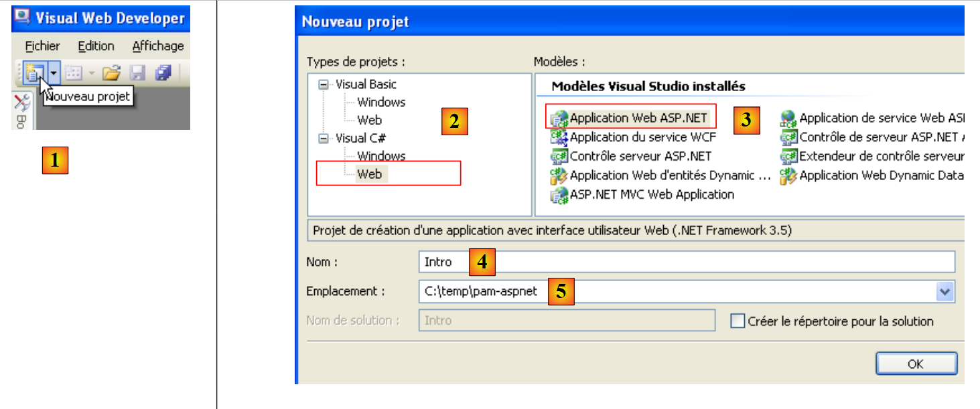Collapse the Visual C# tree node
This screenshot has height=409, width=980.
coord(325,139)
